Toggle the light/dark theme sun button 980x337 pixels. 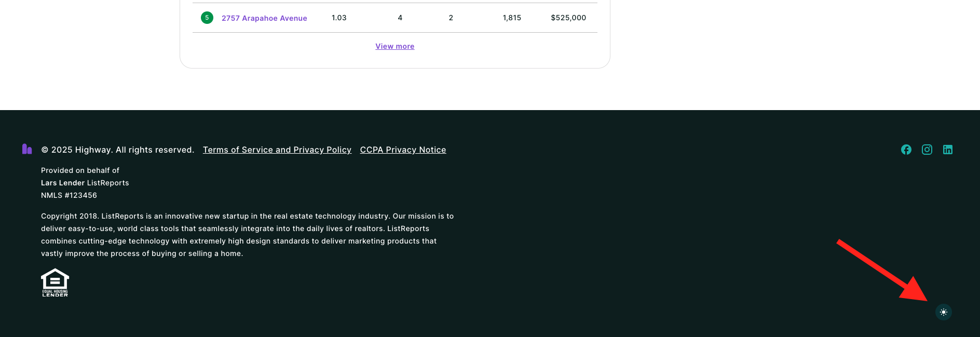click(x=943, y=312)
